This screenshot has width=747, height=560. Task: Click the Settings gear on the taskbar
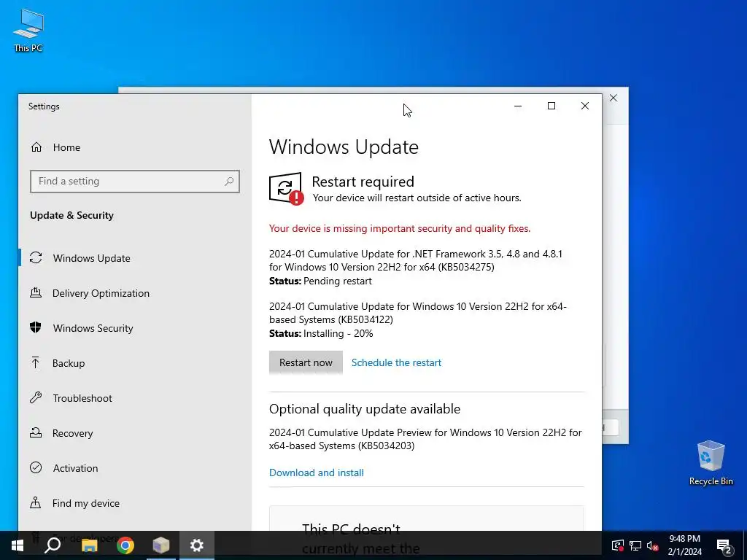click(x=197, y=545)
